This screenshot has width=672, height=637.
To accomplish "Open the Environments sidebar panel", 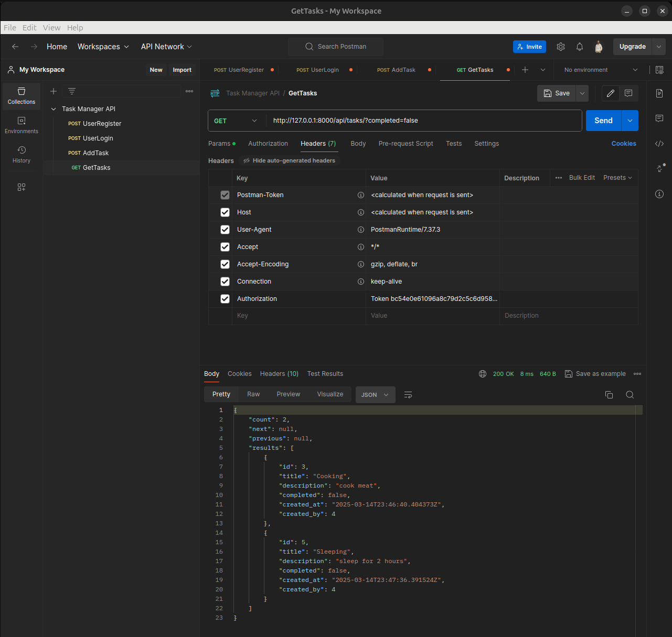I will (22, 125).
